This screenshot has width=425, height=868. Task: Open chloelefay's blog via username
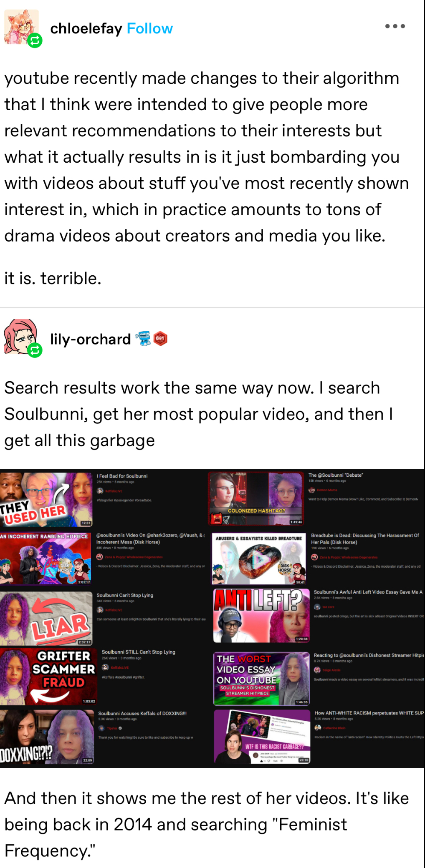tap(86, 28)
